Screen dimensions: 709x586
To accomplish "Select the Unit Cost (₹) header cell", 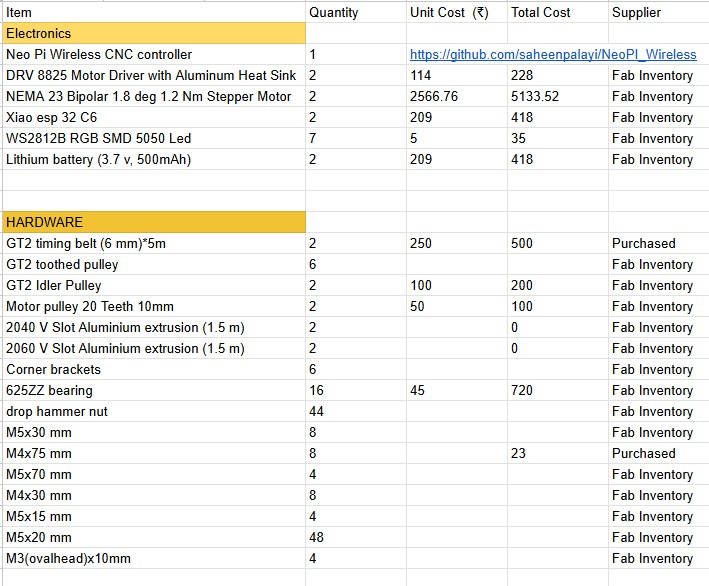I will (x=457, y=12).
